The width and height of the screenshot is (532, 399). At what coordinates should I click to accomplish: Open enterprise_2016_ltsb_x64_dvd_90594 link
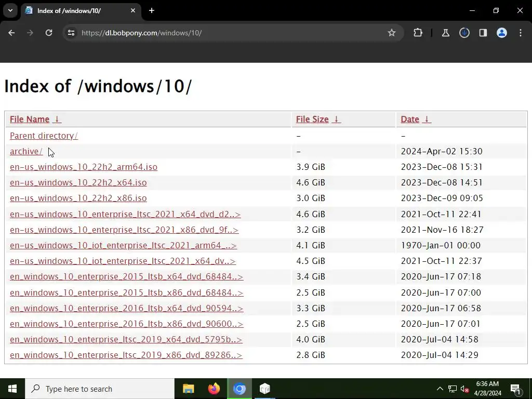point(127,308)
